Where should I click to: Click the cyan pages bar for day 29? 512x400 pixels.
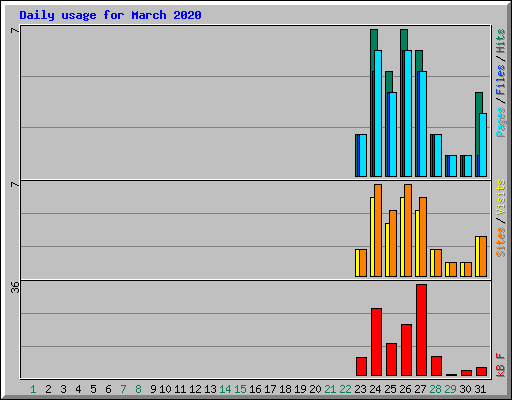click(x=453, y=166)
